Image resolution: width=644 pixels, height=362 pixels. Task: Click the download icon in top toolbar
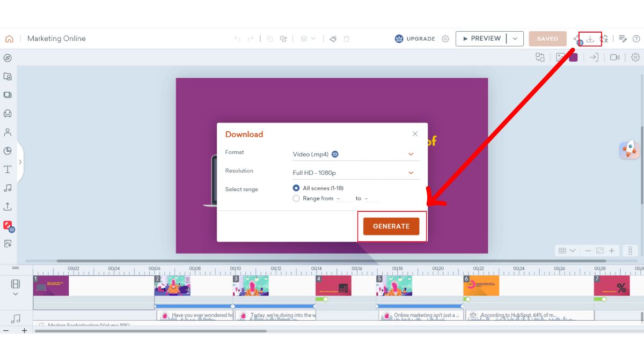tap(590, 39)
